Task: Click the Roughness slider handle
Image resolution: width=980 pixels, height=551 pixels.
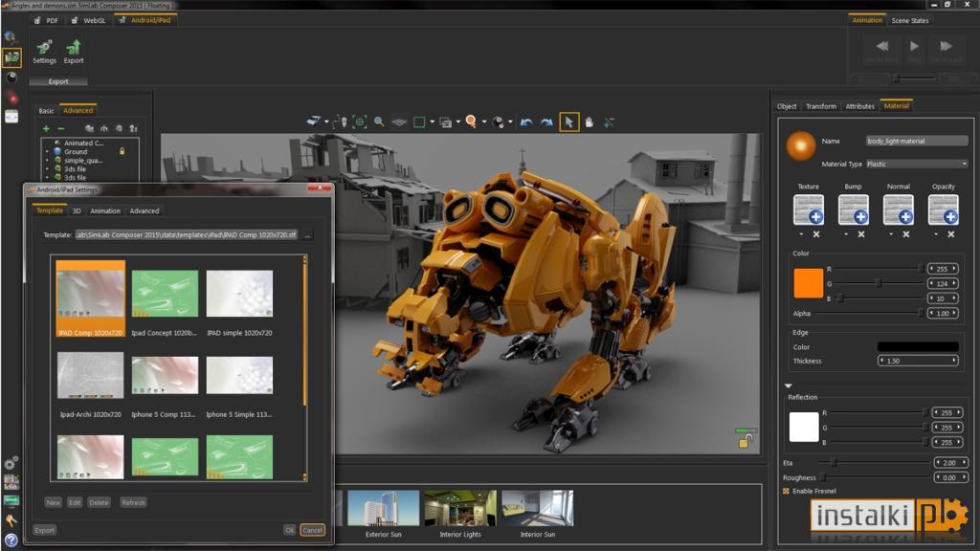Action: tap(823, 478)
